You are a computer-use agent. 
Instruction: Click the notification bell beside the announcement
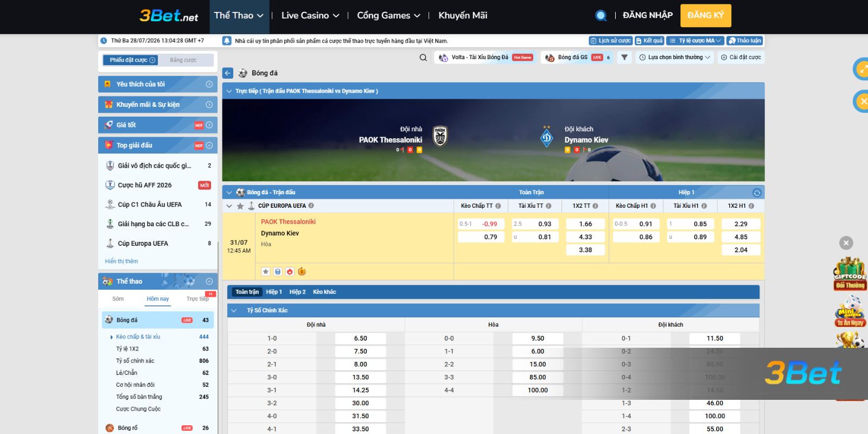pos(227,41)
